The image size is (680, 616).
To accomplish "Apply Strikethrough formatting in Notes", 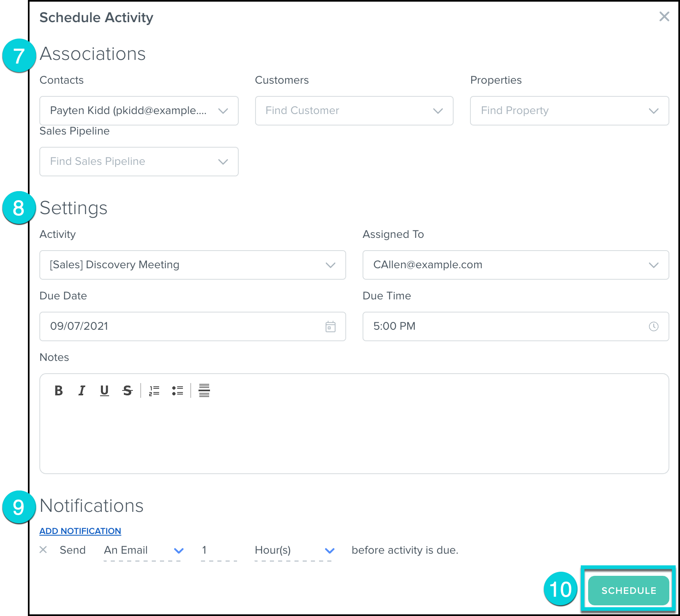I will point(128,390).
